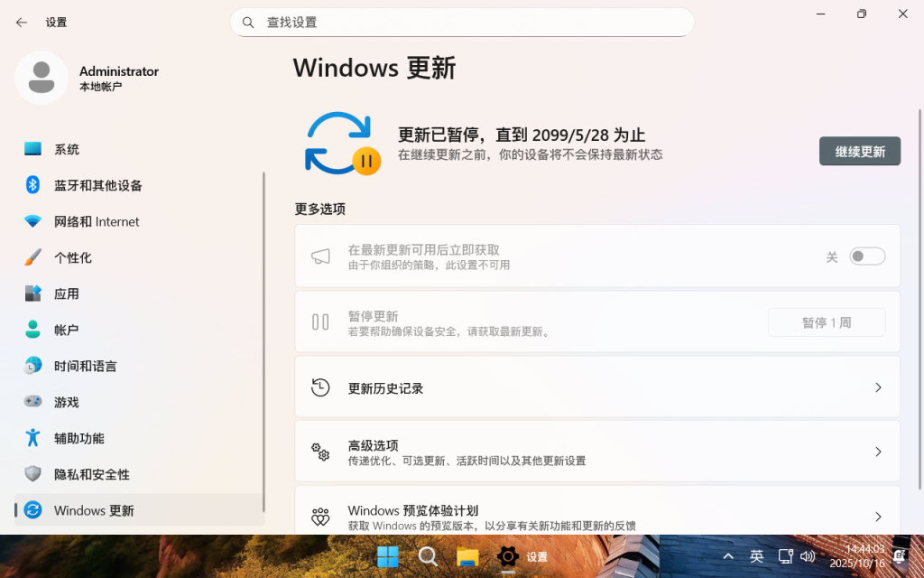The height and width of the screenshot is (578, 924).
Task: Expand Windows 预览体验计划 entry
Action: tap(877, 517)
